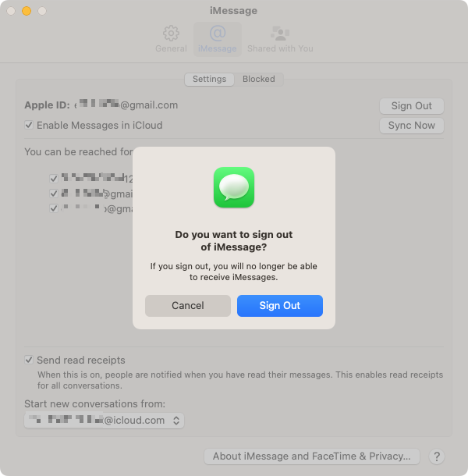The width and height of the screenshot is (468, 476).
Task: Open the General gear icon tab
Action: pos(171,39)
